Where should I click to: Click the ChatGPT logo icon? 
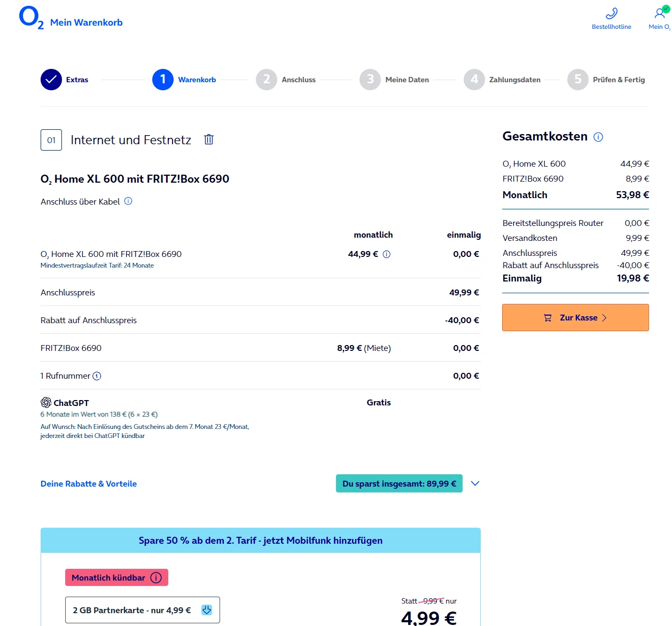pos(46,403)
